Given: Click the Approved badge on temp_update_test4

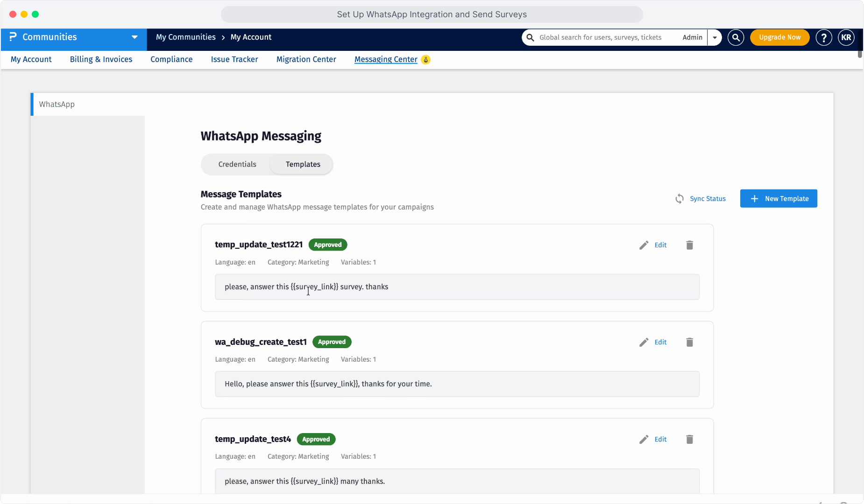Looking at the screenshot, I should click(316, 439).
